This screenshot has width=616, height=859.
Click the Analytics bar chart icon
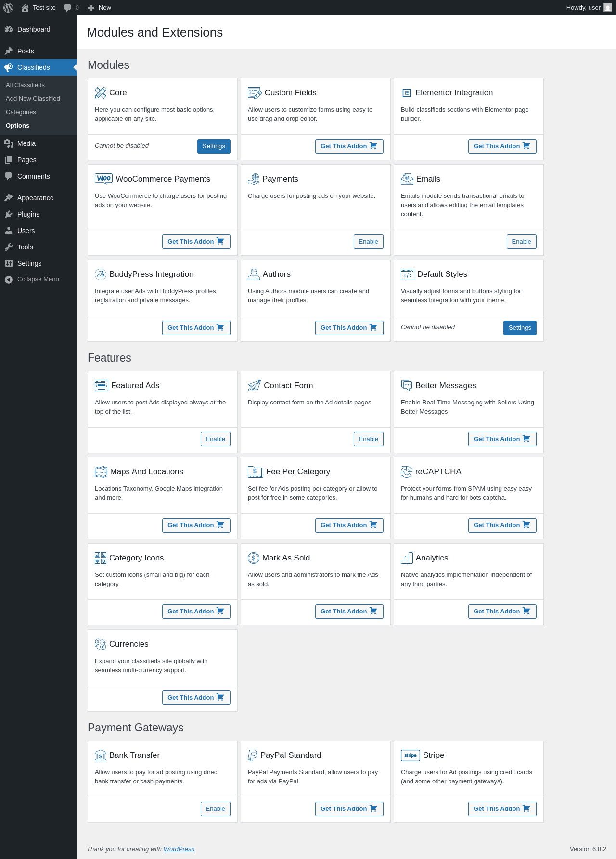(407, 558)
